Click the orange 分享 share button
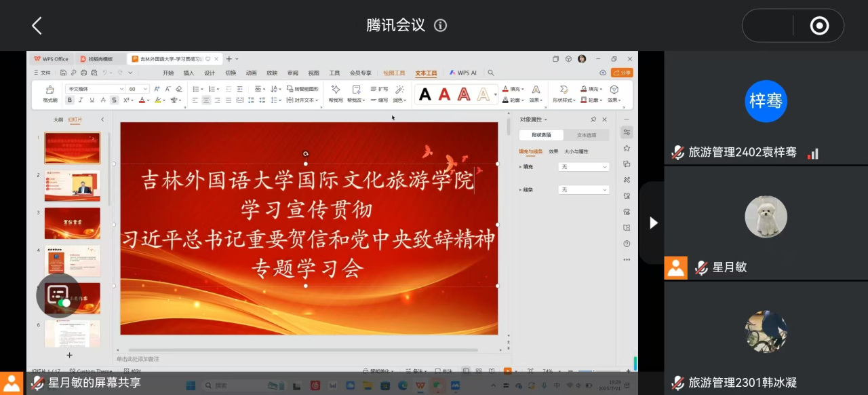868x395 pixels. [622, 73]
